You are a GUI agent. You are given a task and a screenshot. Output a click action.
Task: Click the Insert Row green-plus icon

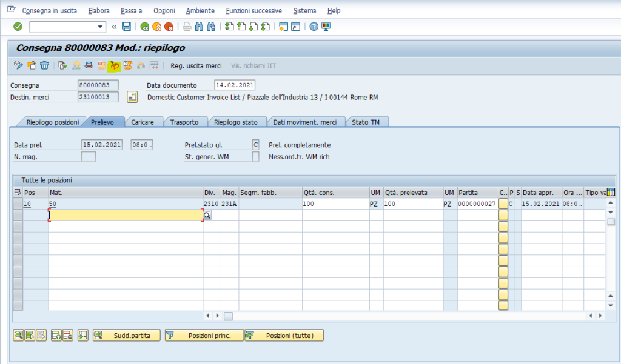coord(56,336)
